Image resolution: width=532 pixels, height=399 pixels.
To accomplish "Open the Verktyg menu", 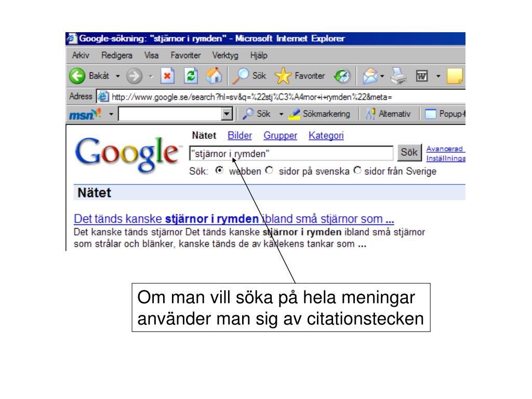I will (x=225, y=55).
